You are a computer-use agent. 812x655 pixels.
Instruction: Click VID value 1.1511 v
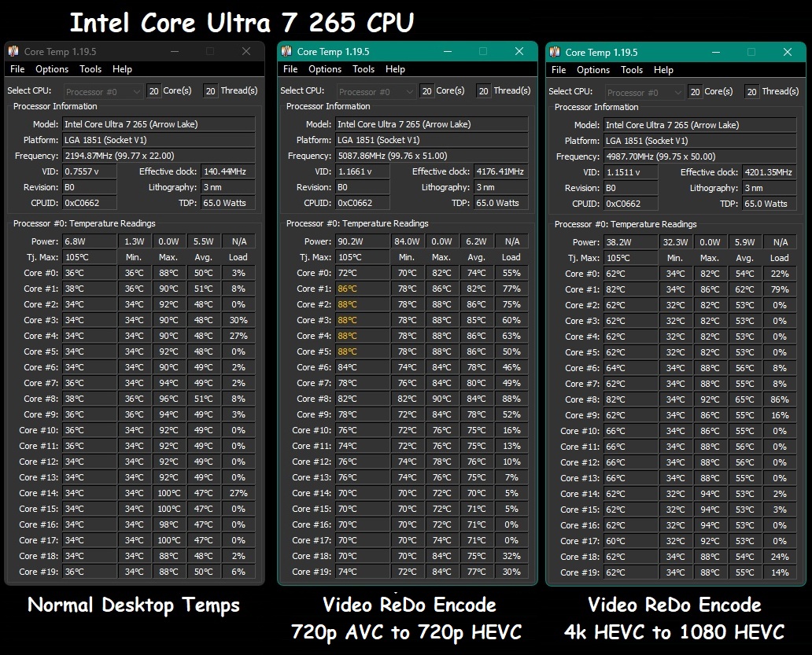point(631,172)
